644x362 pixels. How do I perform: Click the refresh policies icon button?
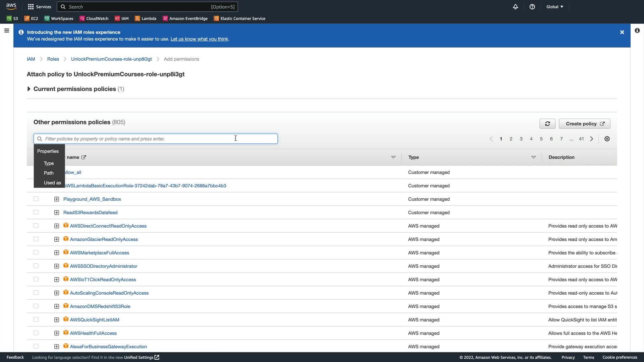coord(547,124)
